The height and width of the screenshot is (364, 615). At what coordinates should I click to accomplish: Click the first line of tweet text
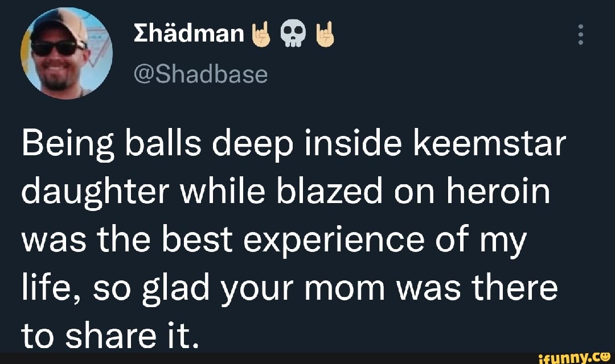tap(285, 143)
